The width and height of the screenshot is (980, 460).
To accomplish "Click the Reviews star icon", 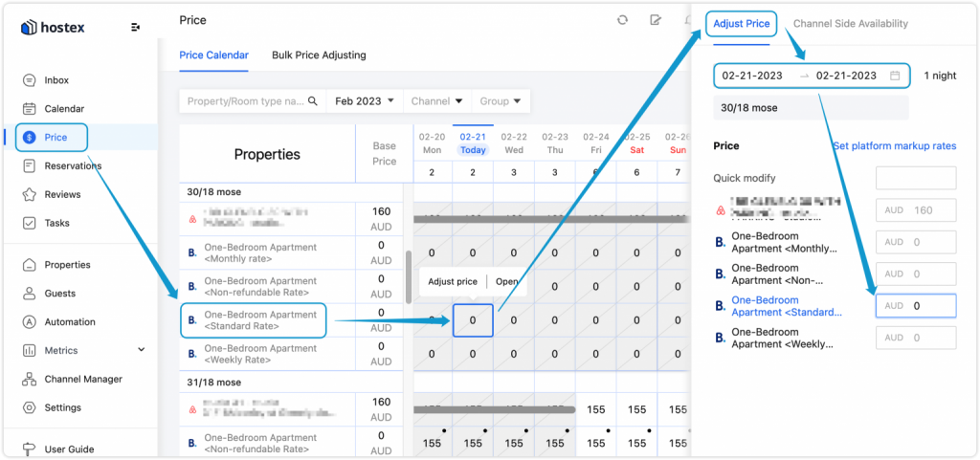I will (30, 195).
